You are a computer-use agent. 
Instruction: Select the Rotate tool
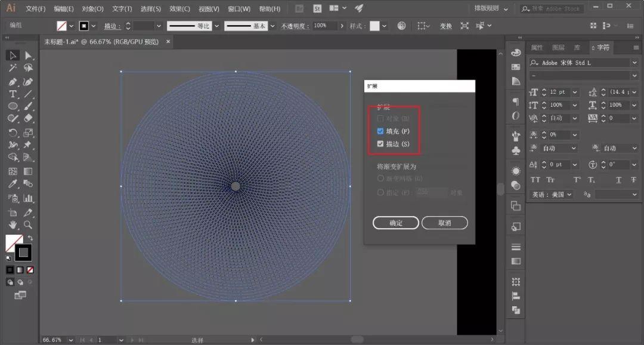13,133
